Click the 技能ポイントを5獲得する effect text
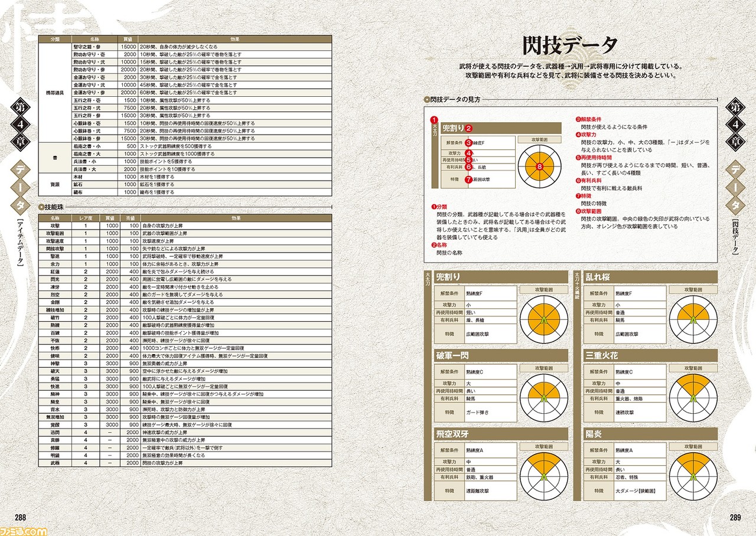 click(x=167, y=161)
